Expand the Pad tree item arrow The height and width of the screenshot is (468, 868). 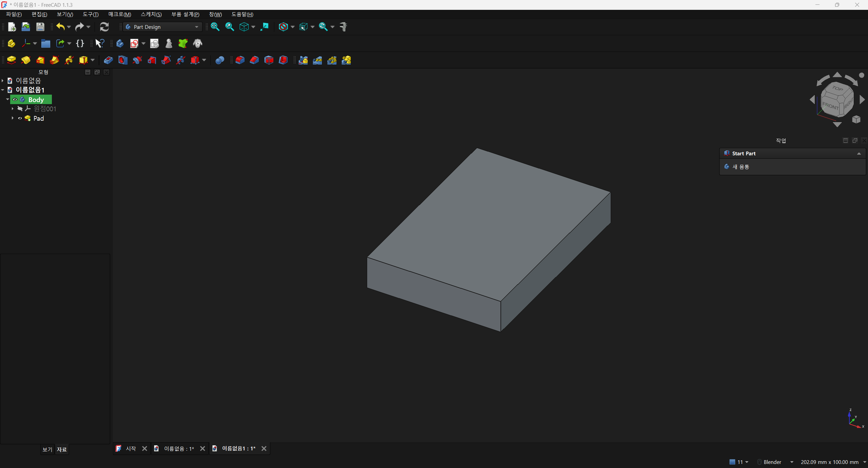pyautogui.click(x=13, y=118)
